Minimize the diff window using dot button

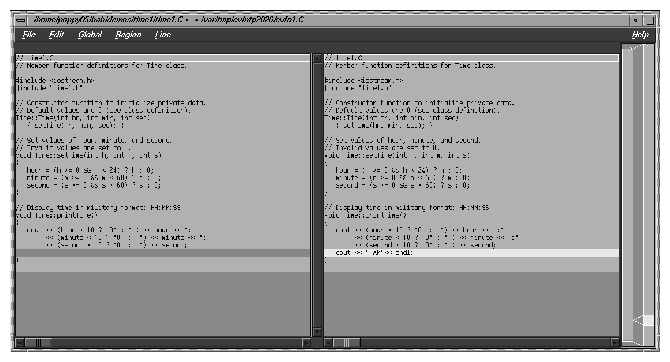point(635,20)
